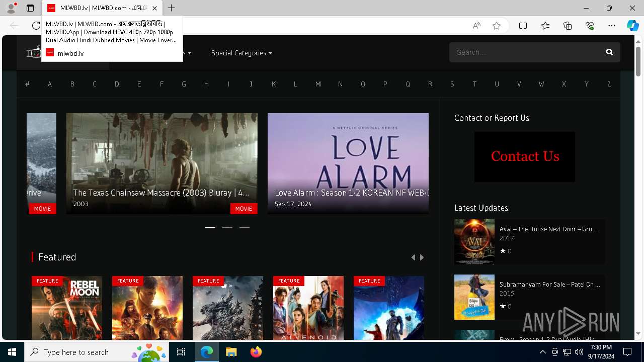Open the Godzilla featured poster
This screenshot has height=362, width=644.
(x=228, y=308)
